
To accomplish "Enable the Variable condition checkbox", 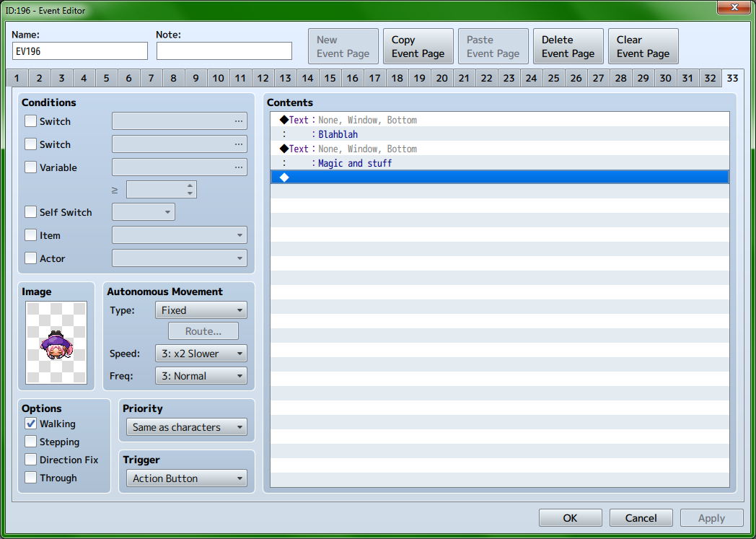I will tap(30, 167).
